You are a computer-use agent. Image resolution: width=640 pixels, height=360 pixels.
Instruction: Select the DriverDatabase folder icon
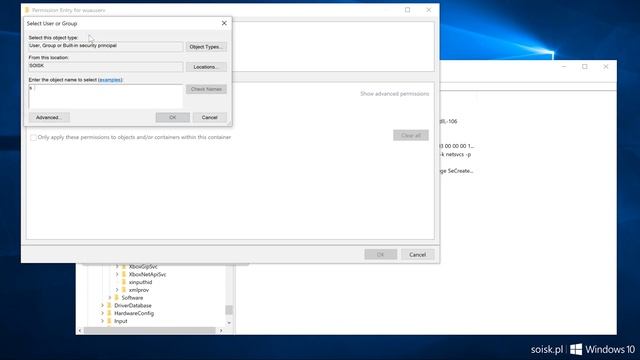109,306
